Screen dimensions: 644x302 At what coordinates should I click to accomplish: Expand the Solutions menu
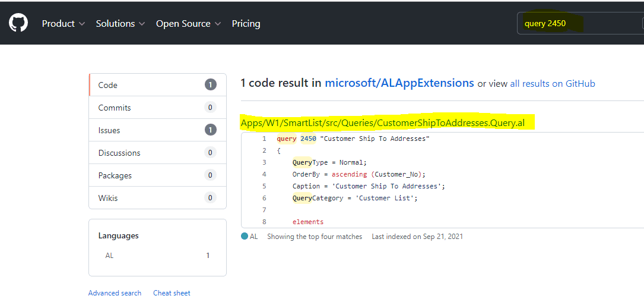point(120,23)
